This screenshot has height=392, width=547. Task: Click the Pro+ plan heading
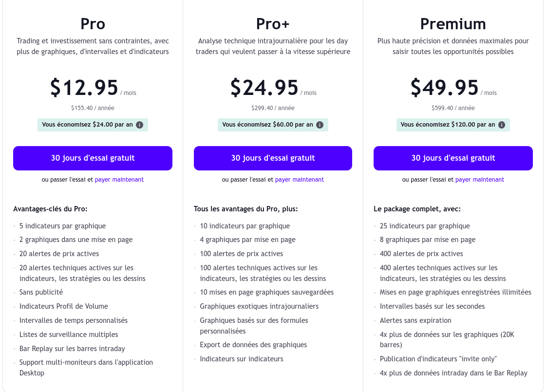(x=273, y=24)
